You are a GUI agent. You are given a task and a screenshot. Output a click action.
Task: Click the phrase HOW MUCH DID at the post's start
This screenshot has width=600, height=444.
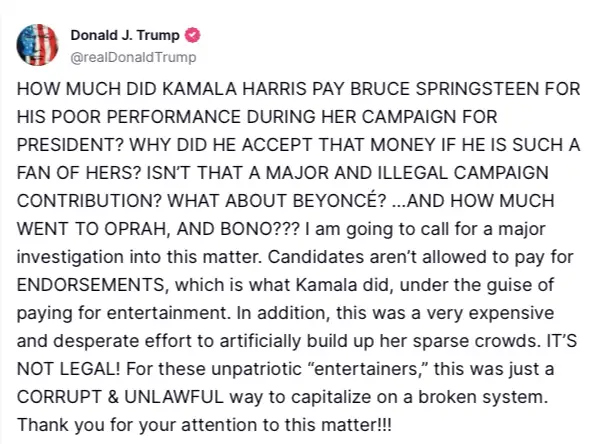point(87,89)
